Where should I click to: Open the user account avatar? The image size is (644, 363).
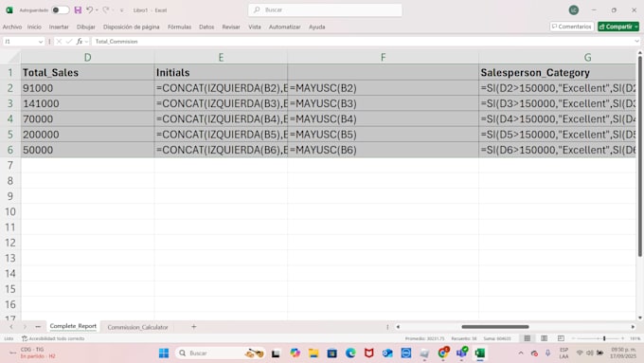[574, 9]
